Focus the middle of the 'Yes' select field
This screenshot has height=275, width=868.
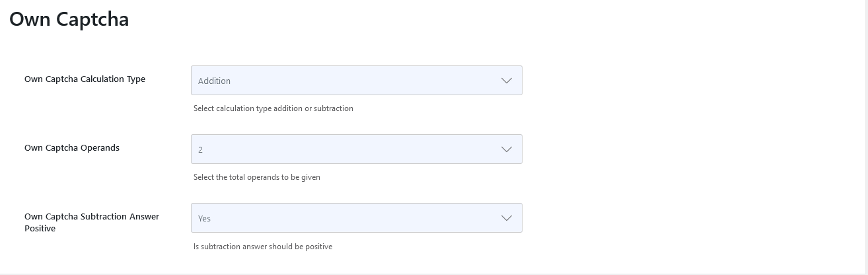point(357,218)
